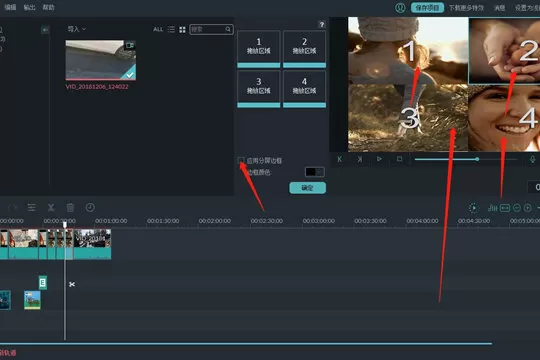Collapse the left media folder panel
The image size is (540, 360).
point(45,30)
